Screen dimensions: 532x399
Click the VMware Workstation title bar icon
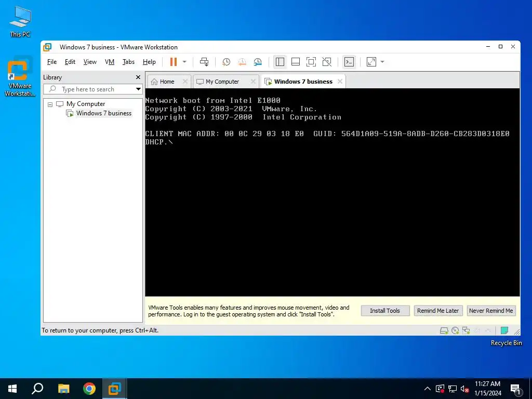tap(47, 47)
